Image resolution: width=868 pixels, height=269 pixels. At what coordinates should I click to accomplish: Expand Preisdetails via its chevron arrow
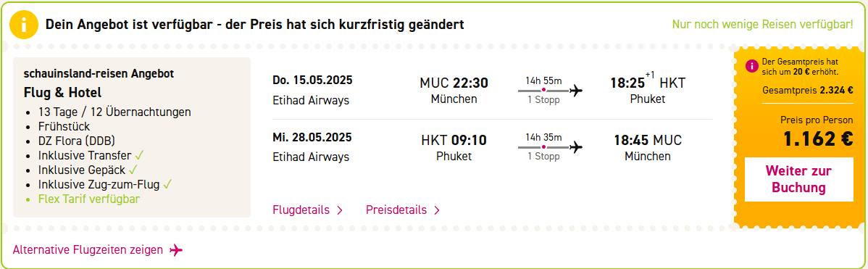(437, 210)
